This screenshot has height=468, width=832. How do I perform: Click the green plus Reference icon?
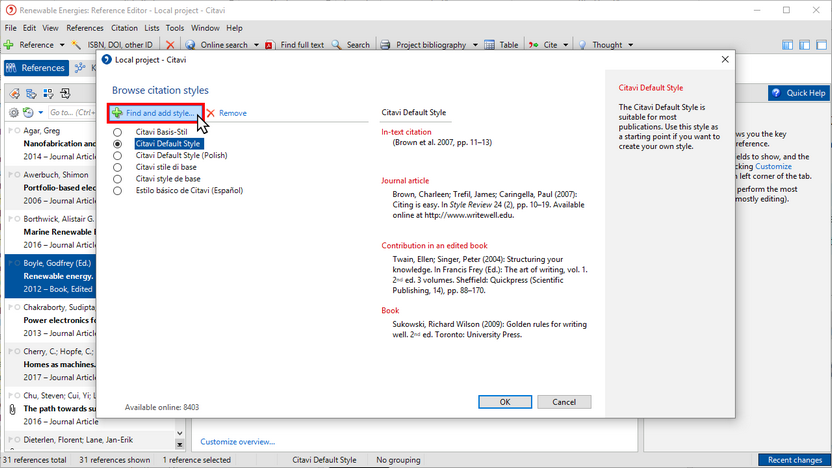[x=8, y=45]
